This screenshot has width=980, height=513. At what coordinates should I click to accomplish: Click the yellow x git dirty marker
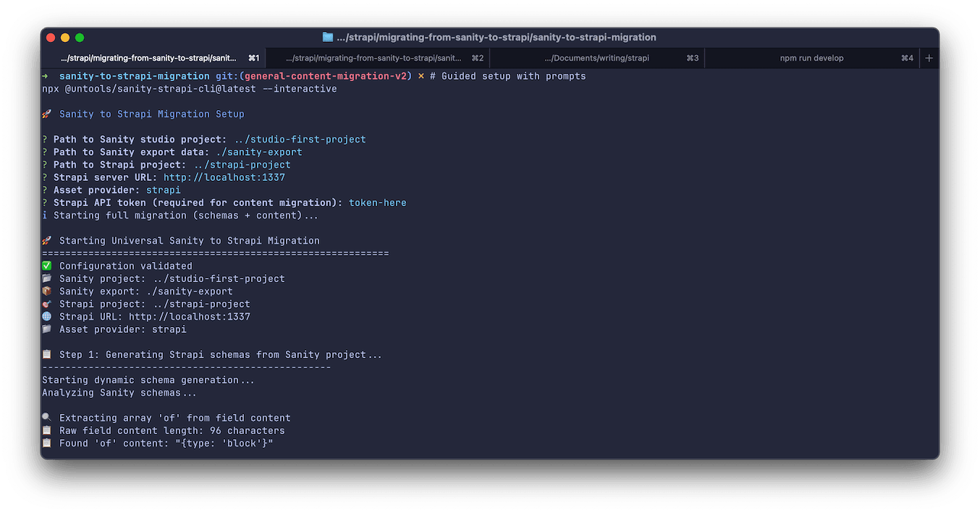tap(421, 76)
